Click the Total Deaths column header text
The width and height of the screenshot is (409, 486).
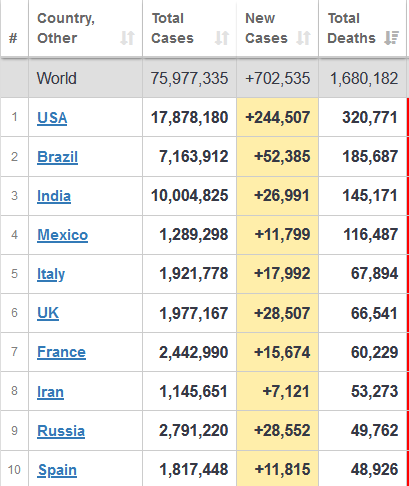click(x=351, y=28)
